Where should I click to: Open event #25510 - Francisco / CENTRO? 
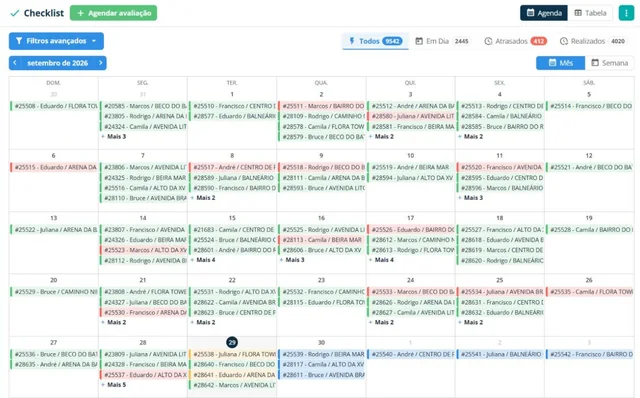pyautogui.click(x=232, y=106)
